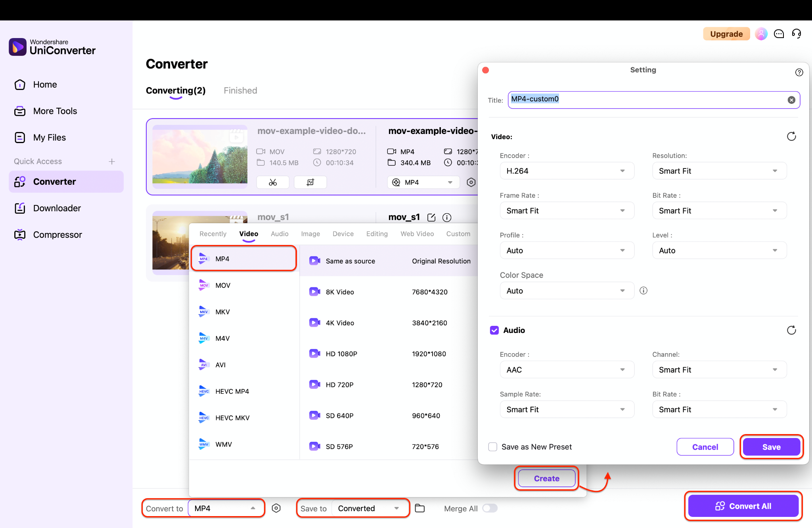Click the crop icon on first video
Screen dimensions: 812x528
(x=310, y=182)
